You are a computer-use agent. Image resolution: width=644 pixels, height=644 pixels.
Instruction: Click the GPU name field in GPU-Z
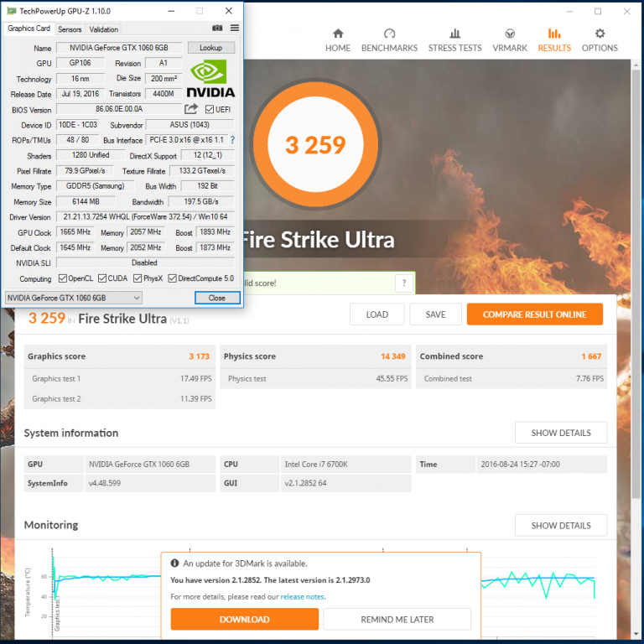click(x=119, y=48)
